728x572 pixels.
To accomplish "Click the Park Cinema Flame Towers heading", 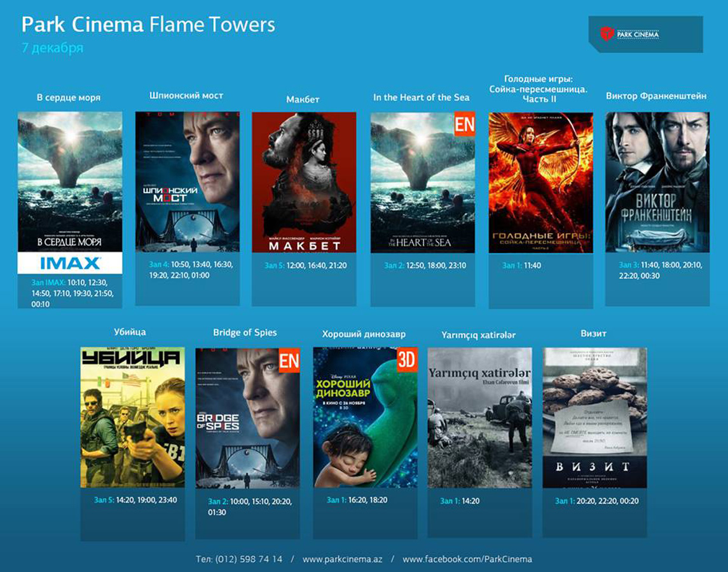I will [x=148, y=25].
